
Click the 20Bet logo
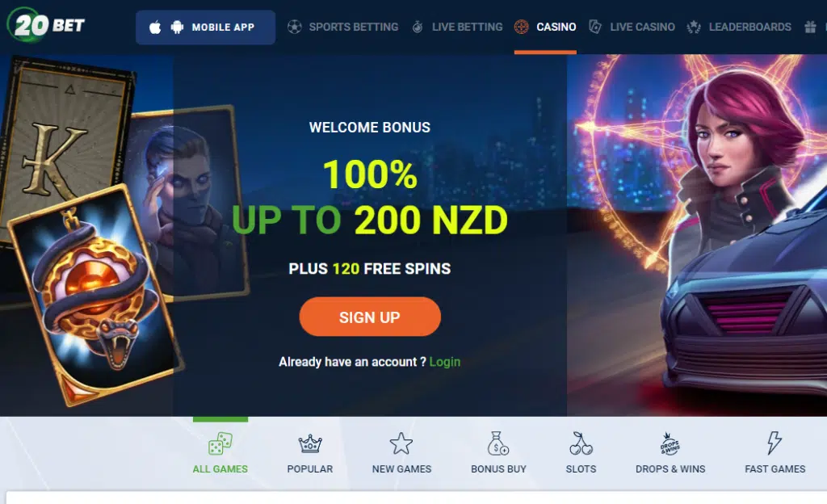(x=46, y=25)
